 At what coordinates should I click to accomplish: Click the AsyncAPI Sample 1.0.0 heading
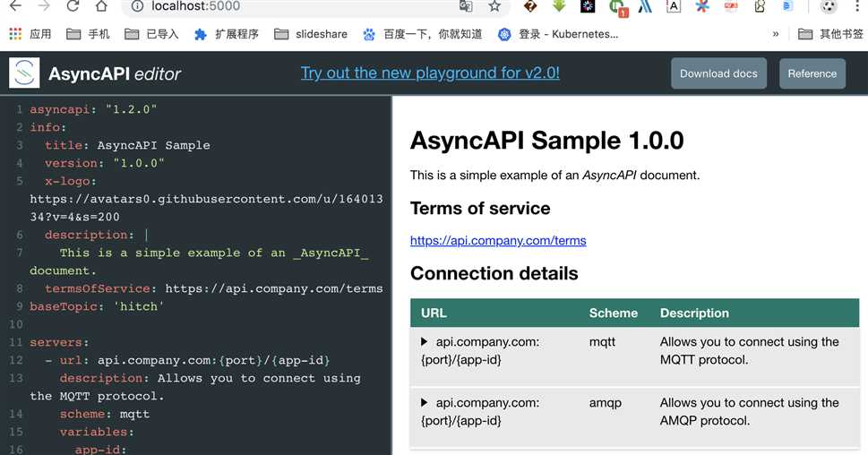click(x=546, y=141)
